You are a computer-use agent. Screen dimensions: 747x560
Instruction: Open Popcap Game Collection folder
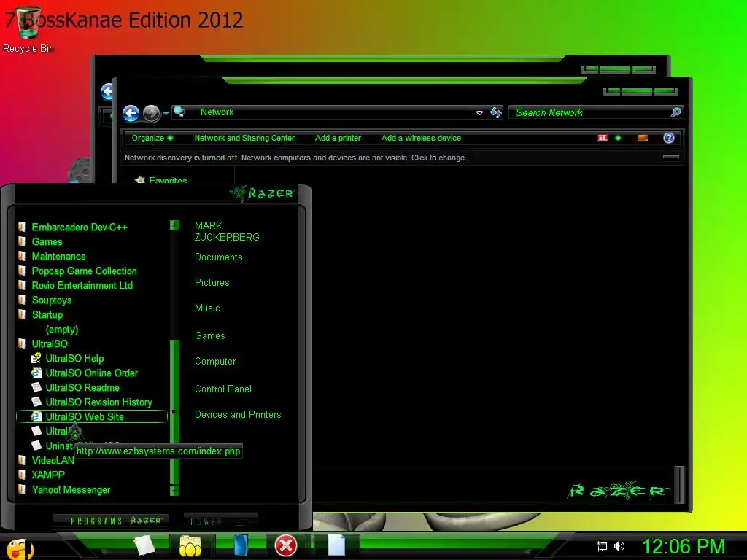pos(85,271)
